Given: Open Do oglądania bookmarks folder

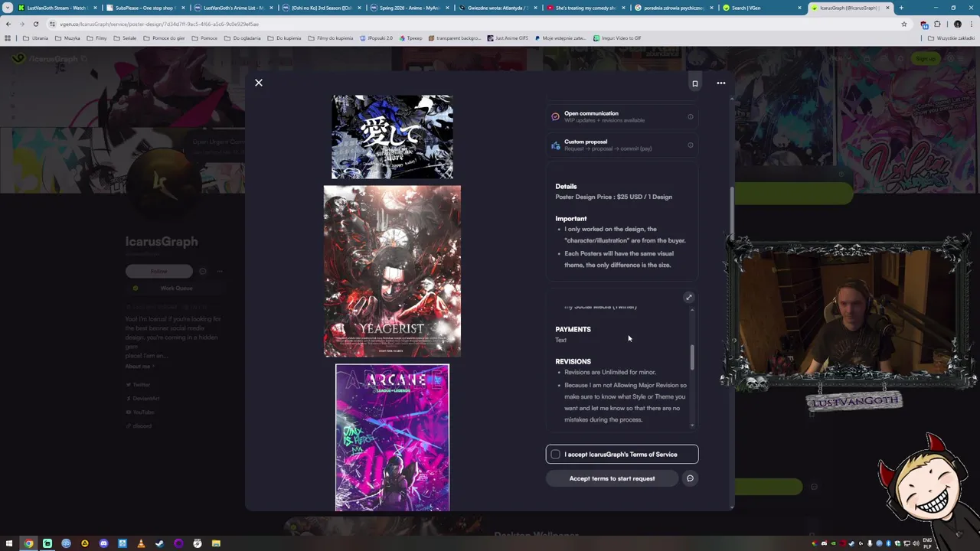Looking at the screenshot, I should [x=243, y=38].
